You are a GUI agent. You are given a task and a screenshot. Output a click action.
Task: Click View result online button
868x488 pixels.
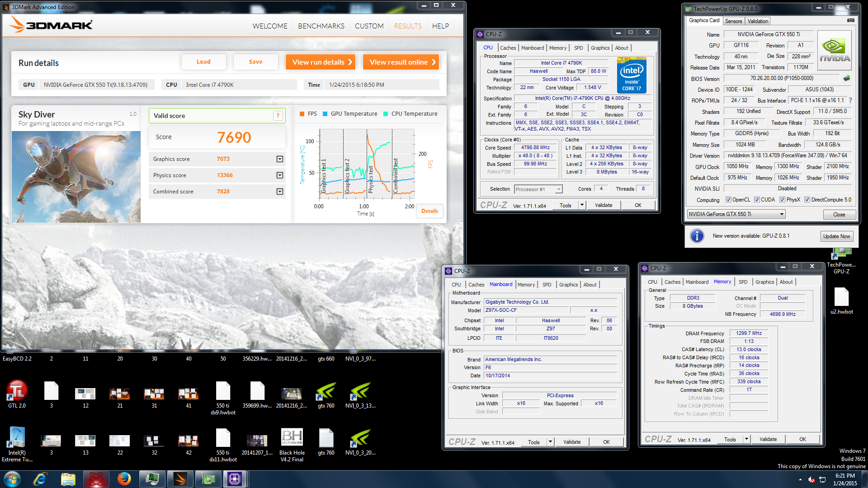[401, 62]
